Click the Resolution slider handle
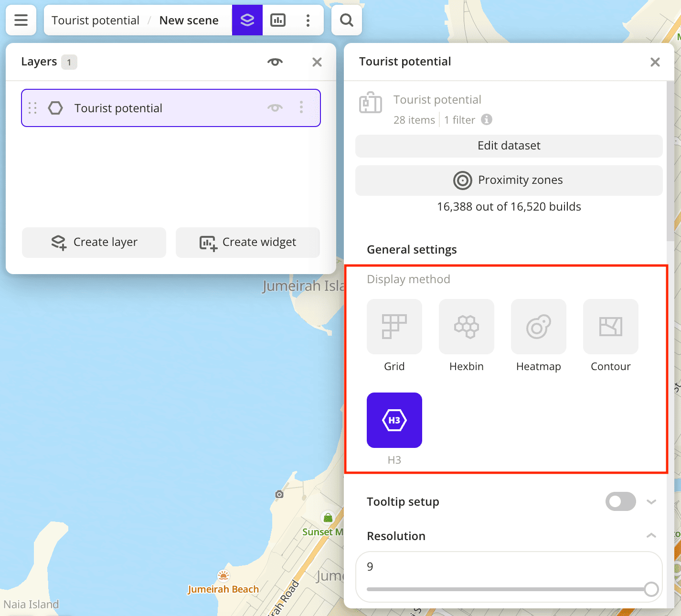Screen dimensions: 681x616 (651, 589)
